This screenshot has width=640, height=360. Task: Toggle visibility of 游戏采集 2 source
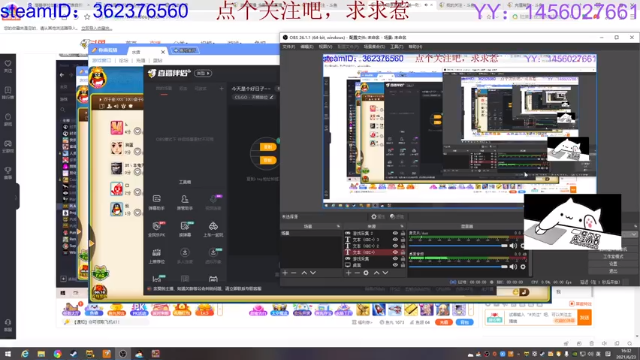[x=395, y=233]
